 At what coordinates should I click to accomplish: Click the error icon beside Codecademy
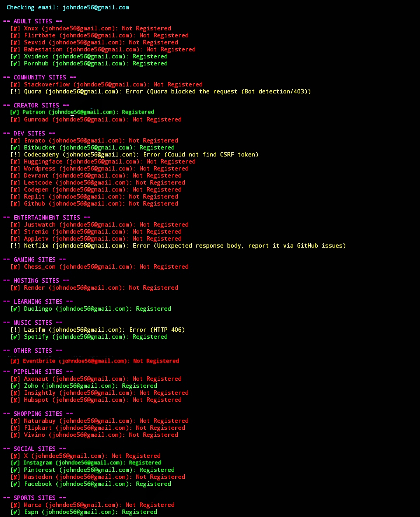15,154
